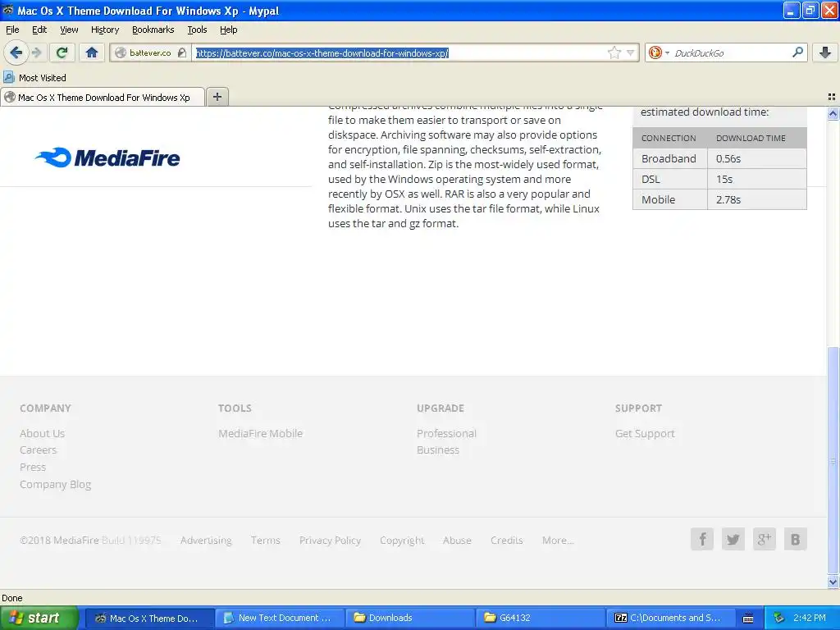This screenshot has height=630, width=840.
Task: Open the Abuse footer link
Action: click(457, 540)
